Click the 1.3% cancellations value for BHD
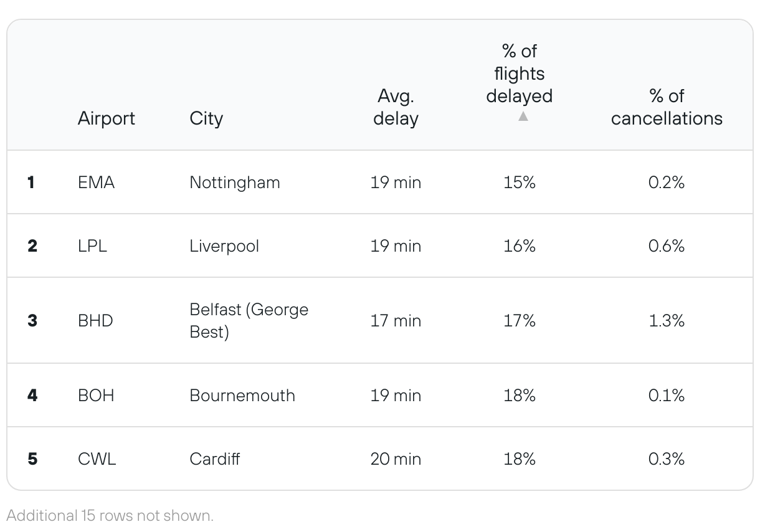Image resolution: width=760 pixels, height=532 pixels. tap(667, 321)
